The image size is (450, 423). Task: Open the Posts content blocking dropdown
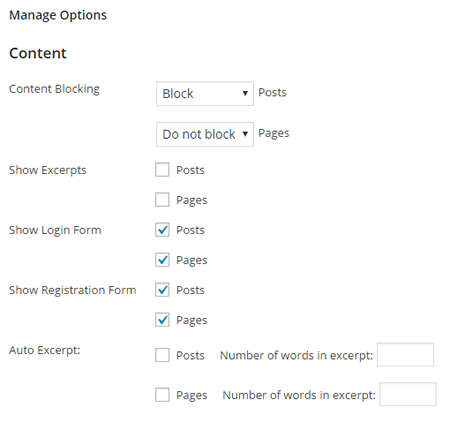point(205,94)
